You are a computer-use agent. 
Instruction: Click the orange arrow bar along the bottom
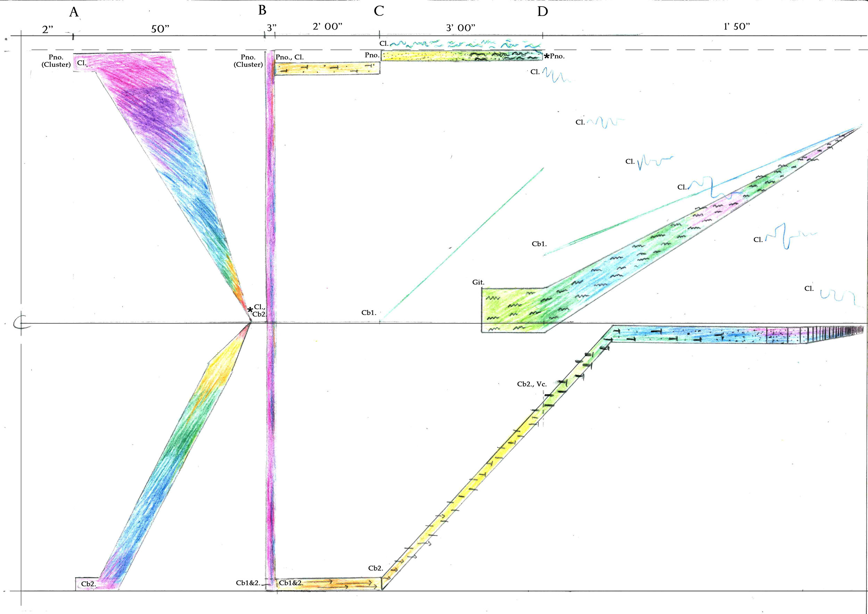tap(328, 583)
